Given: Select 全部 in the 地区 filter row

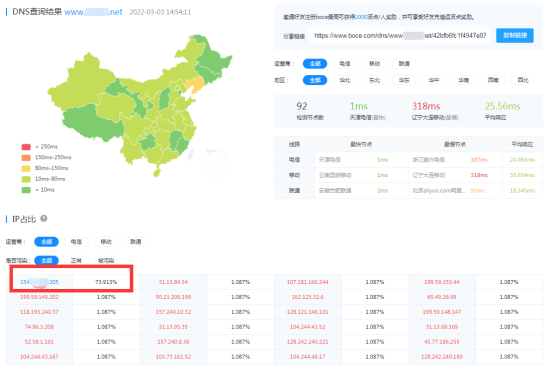Looking at the screenshot, I should point(315,80).
